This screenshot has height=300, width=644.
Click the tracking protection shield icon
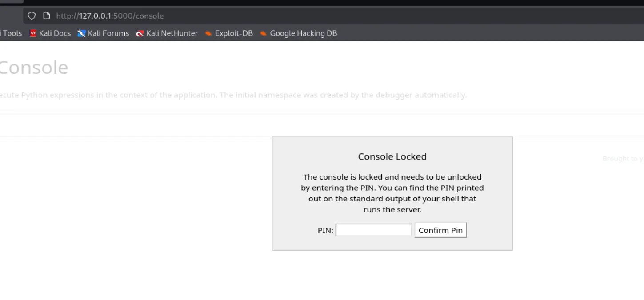[x=32, y=16]
